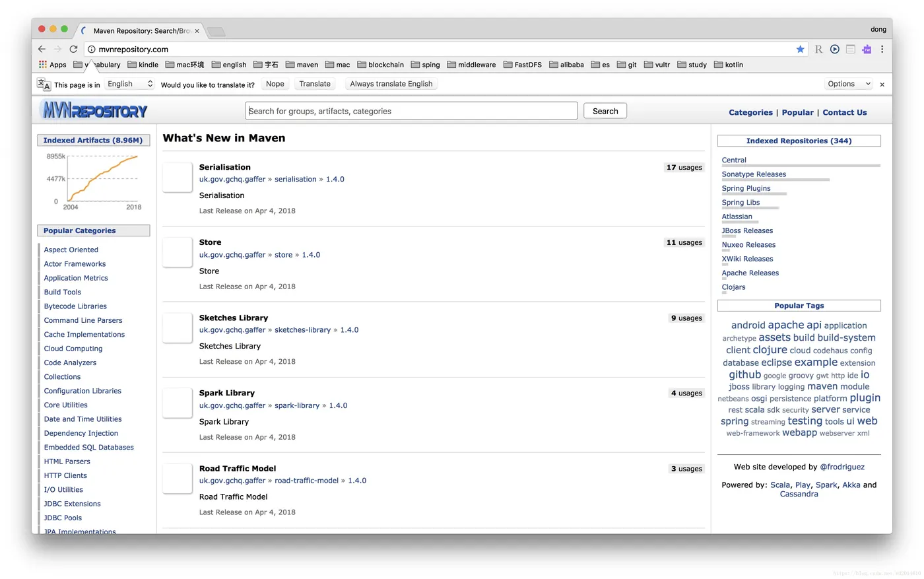Image resolution: width=924 pixels, height=579 pixels.
Task: Select the clojure popular tag
Action: point(770,350)
